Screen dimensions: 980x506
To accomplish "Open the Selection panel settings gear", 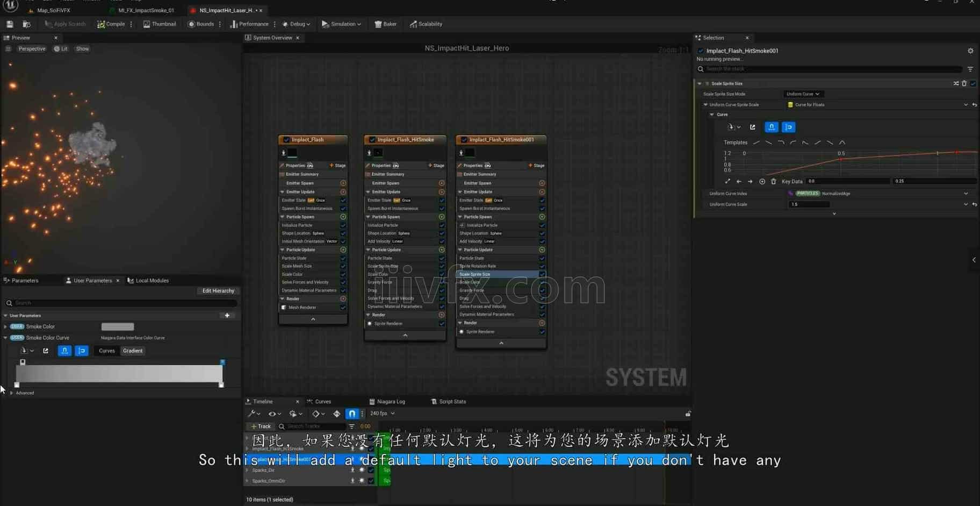I will [x=970, y=51].
